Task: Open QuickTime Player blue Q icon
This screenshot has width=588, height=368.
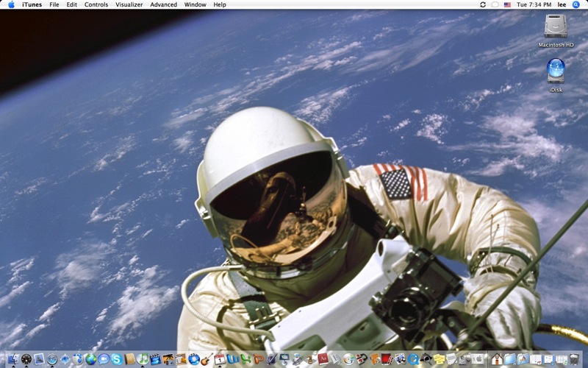Action: click(x=413, y=359)
